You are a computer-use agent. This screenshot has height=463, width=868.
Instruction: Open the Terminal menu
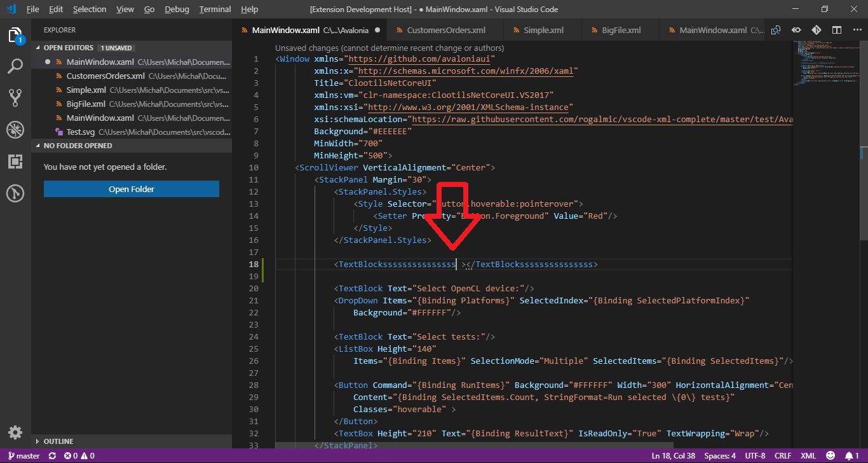[x=214, y=9]
